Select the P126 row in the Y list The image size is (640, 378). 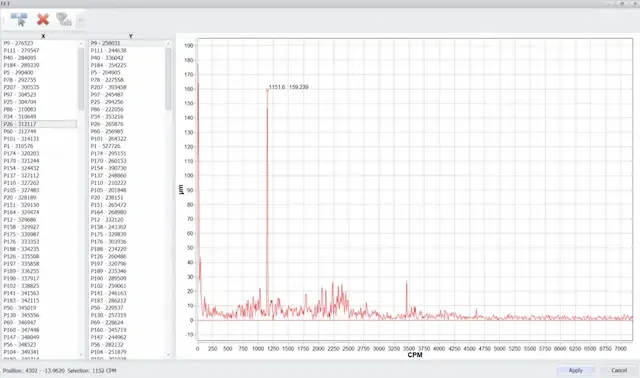click(127, 256)
